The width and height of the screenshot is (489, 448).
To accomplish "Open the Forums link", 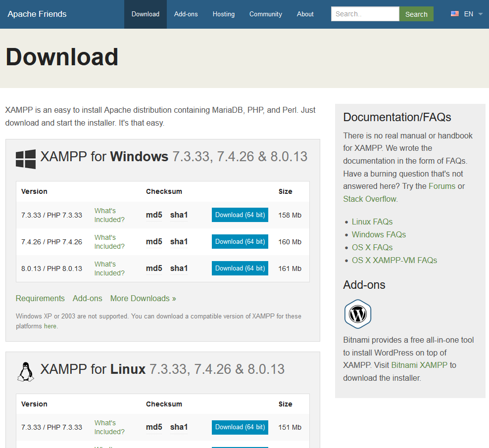I will pos(442,186).
